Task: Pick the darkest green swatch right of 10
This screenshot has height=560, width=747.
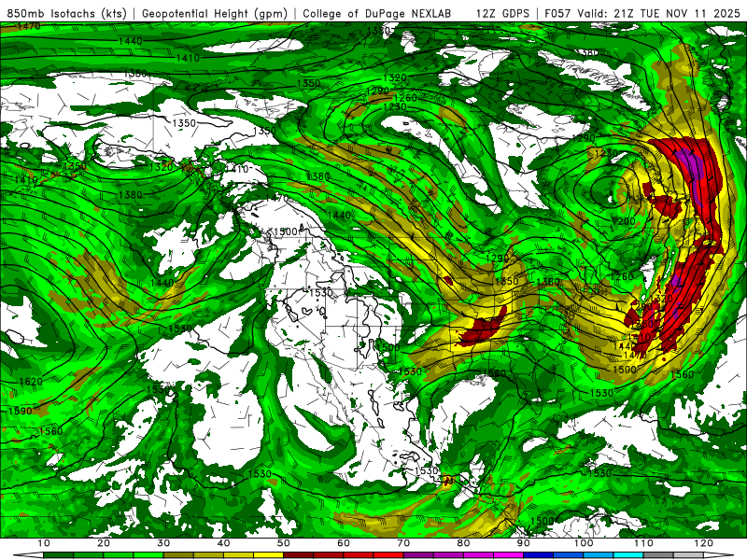Action: (x=58, y=555)
